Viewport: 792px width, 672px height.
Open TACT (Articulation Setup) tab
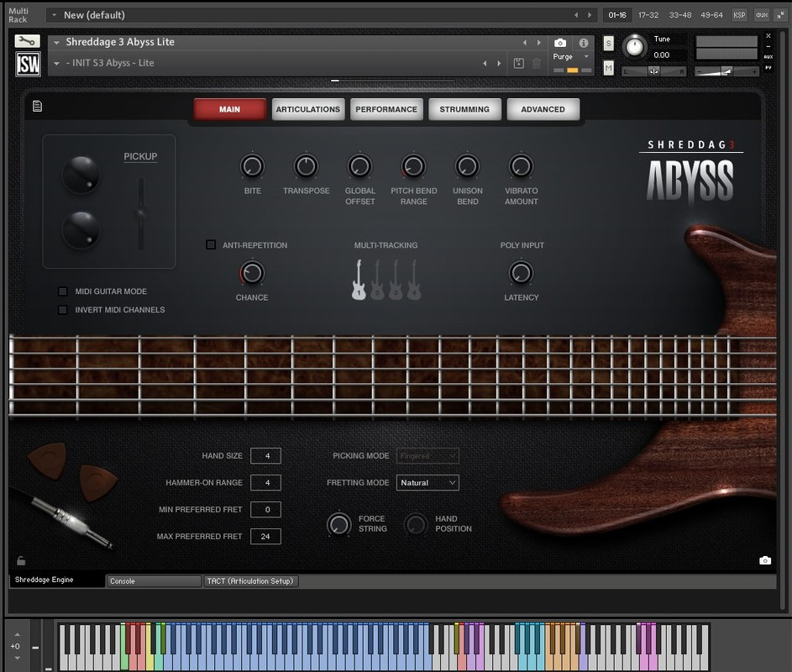click(x=250, y=581)
